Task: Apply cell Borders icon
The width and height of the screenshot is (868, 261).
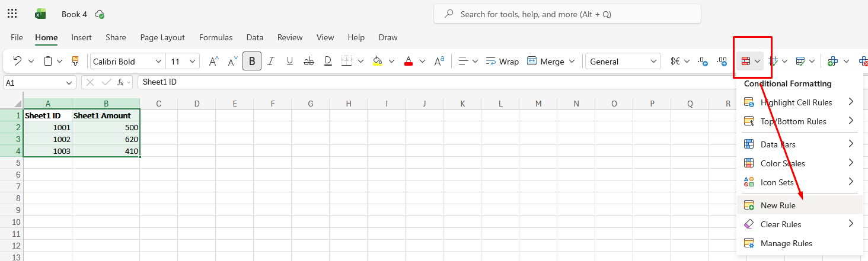Action: click(x=347, y=61)
